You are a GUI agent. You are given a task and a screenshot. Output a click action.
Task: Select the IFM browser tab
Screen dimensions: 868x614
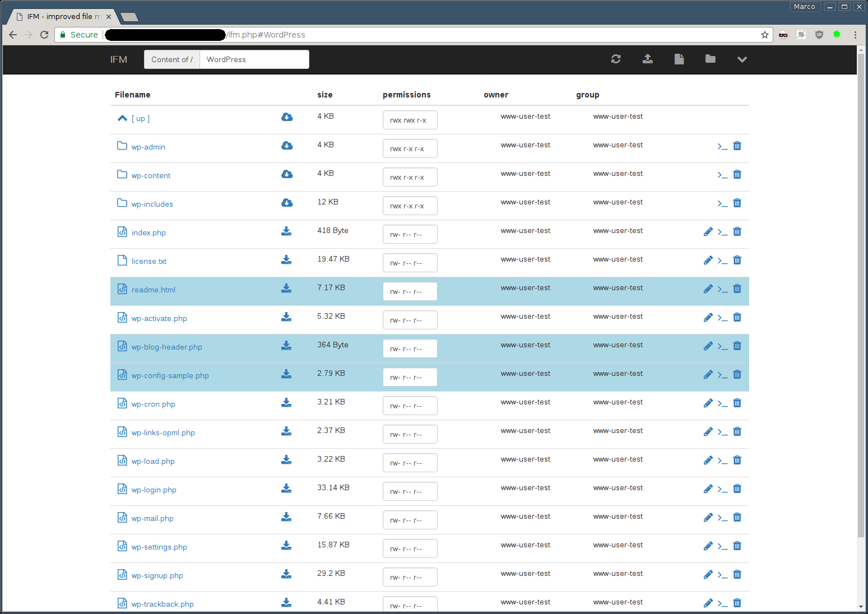62,16
